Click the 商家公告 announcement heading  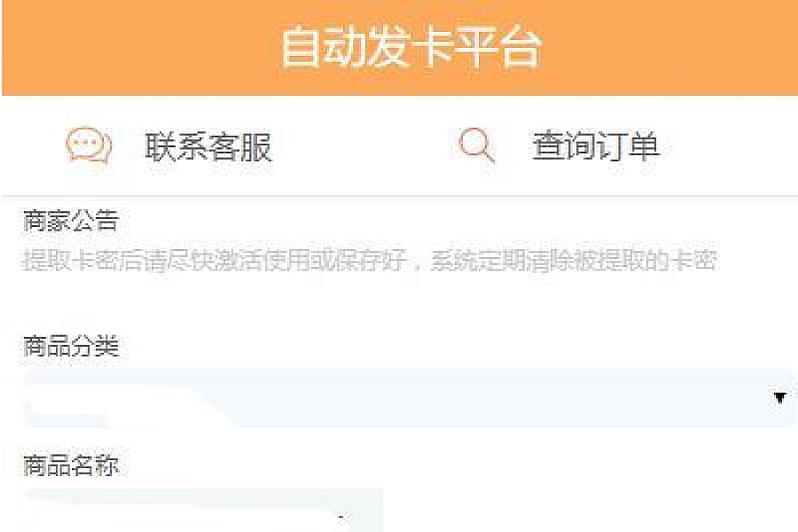71,221
